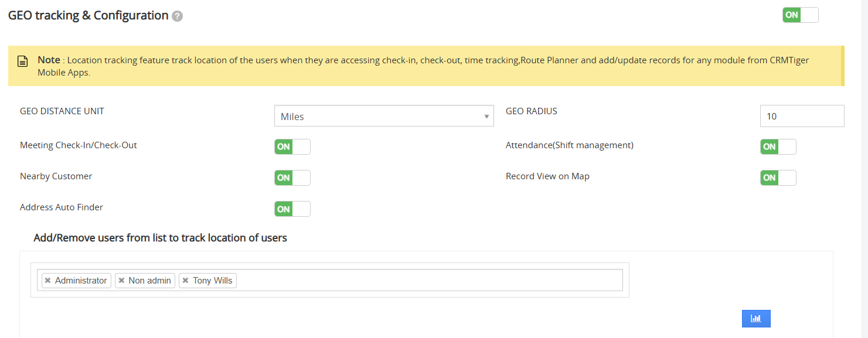This screenshot has width=868, height=338.
Task: Toggle Attendance (Shift management) switch
Action: 778,146
